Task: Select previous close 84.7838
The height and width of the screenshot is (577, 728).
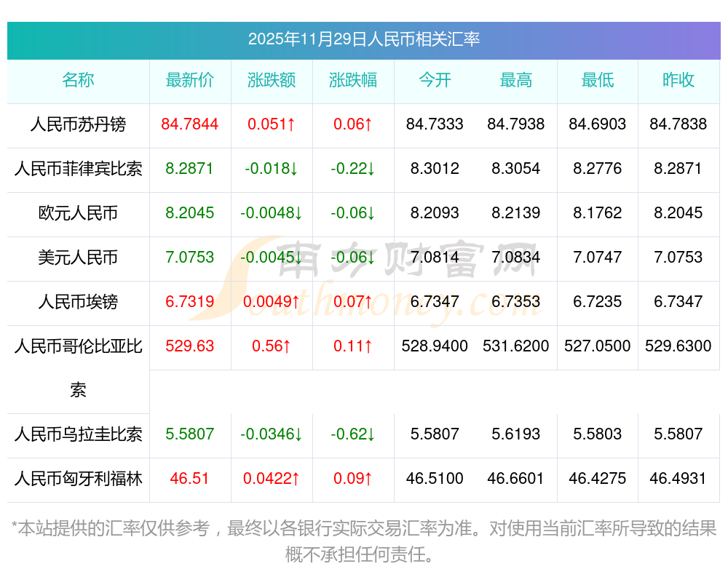Action: coord(678,124)
